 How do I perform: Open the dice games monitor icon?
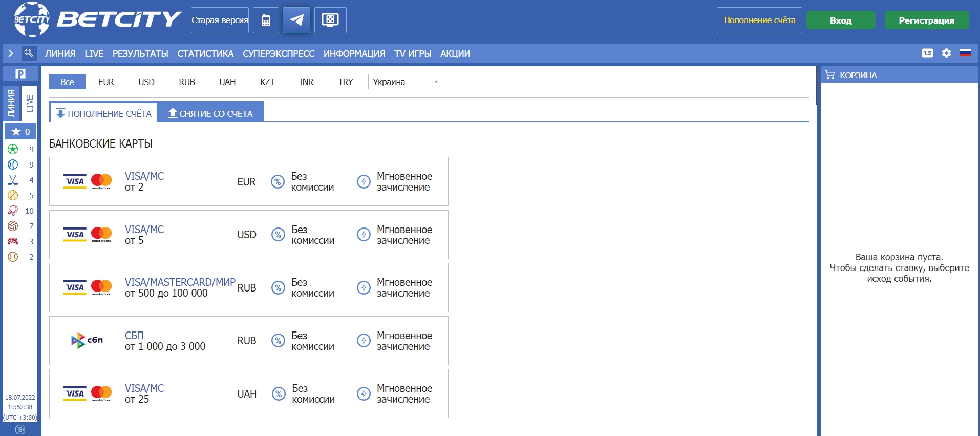click(x=330, y=20)
